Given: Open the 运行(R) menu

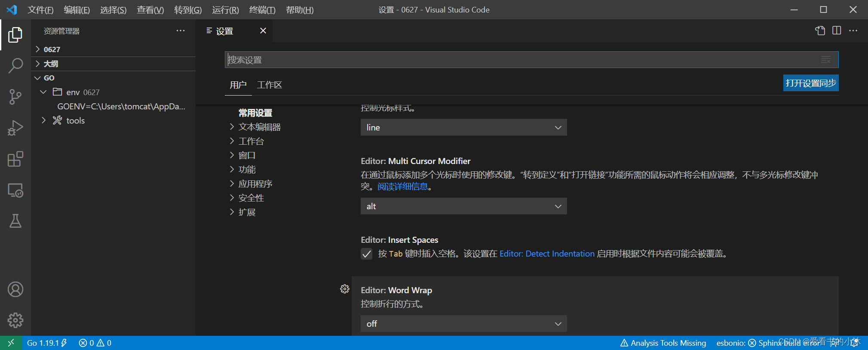Looking at the screenshot, I should point(225,10).
